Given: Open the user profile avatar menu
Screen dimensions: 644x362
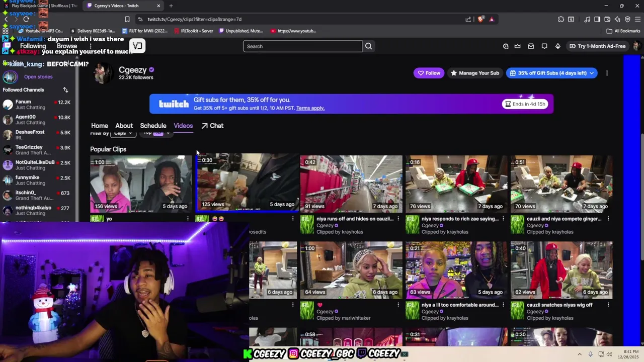Looking at the screenshot, I should click(x=636, y=46).
